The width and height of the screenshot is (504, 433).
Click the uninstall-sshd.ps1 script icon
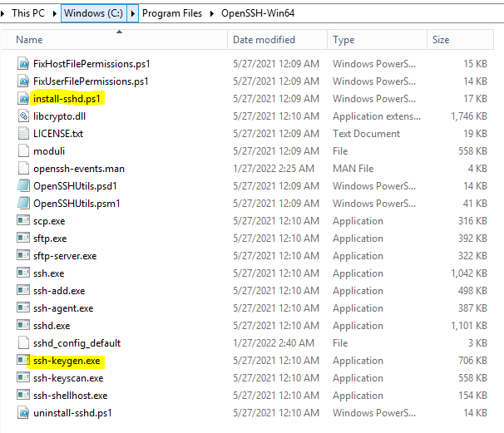pos(23,413)
